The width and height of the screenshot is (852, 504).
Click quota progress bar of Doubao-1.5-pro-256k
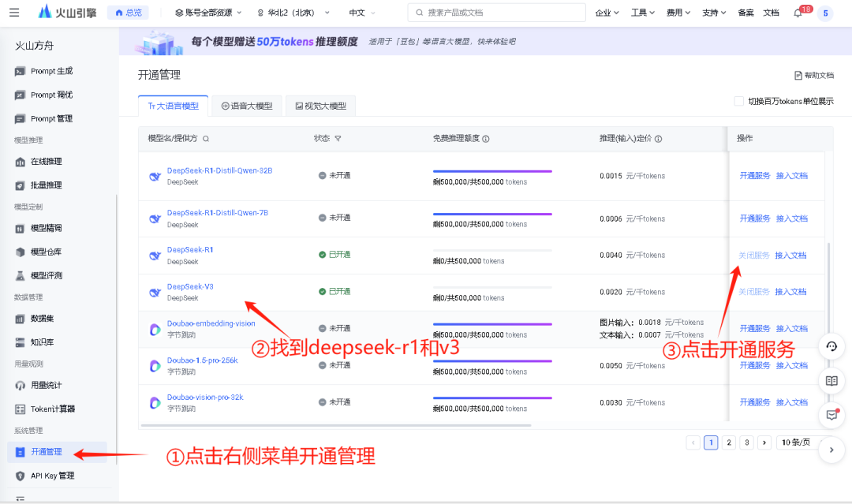(x=492, y=361)
